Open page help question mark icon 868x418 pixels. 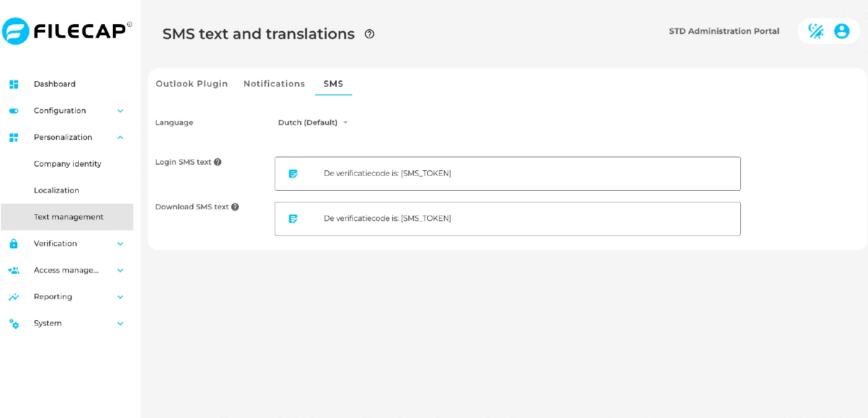(370, 34)
